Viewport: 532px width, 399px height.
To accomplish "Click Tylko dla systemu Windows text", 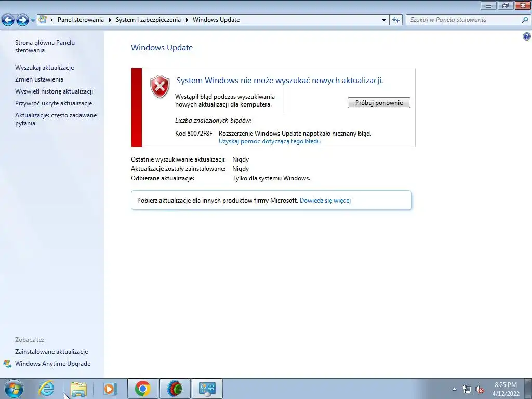I will coord(271,178).
